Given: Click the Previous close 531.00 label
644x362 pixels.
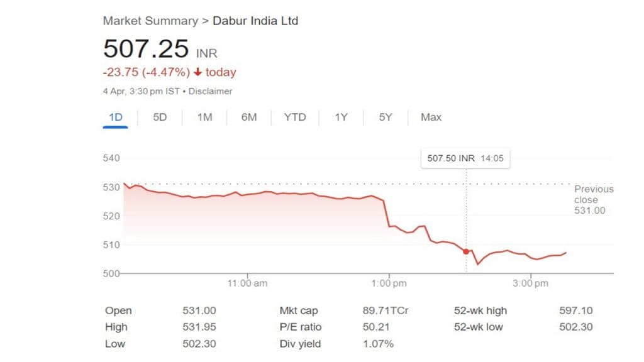Looking at the screenshot, I should point(593,200).
